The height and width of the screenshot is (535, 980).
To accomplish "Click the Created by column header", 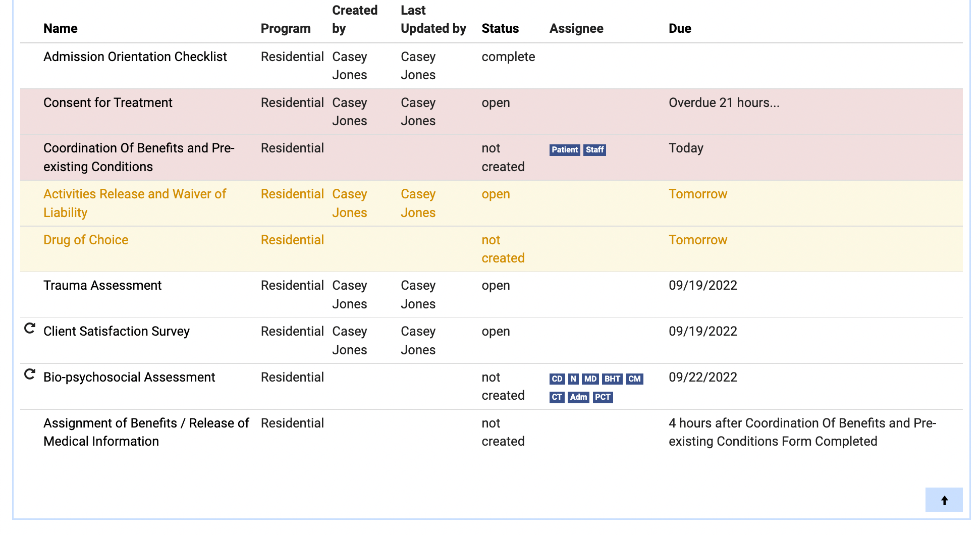I will click(355, 19).
